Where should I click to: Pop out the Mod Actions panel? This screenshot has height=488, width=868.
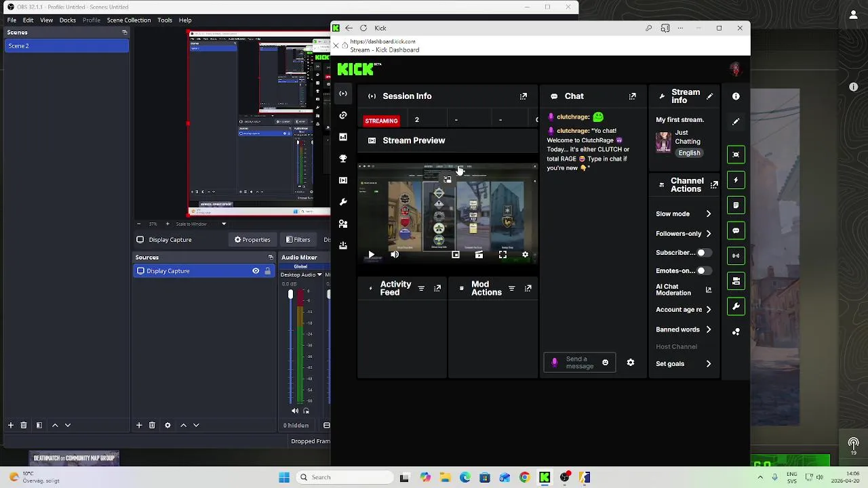528,288
